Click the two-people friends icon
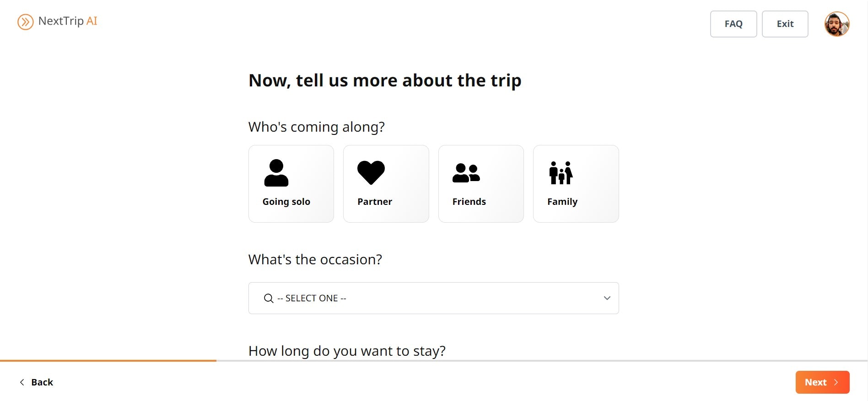Viewport: 868px width, 401px height. click(x=466, y=173)
